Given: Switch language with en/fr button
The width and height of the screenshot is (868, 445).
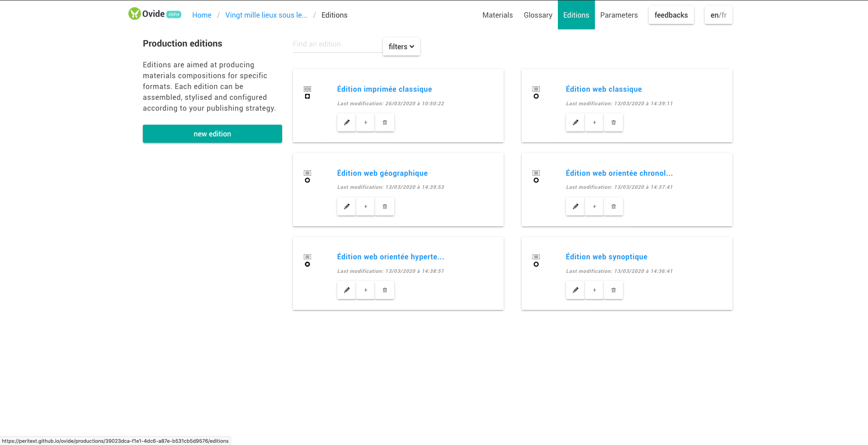Looking at the screenshot, I should pos(718,15).
